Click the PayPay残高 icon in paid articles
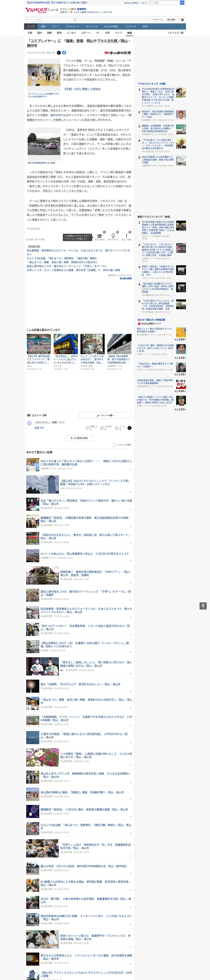Screen dimensions: 210x980 [x=139, y=323]
